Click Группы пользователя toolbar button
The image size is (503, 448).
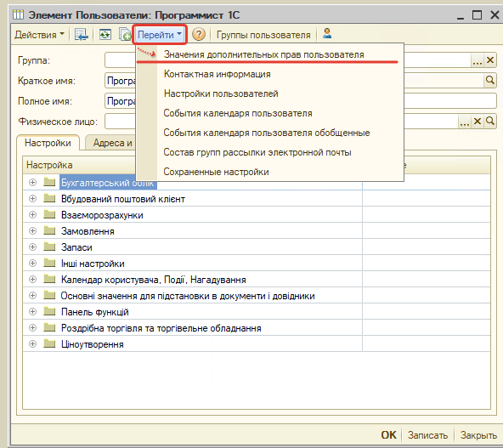(x=263, y=35)
